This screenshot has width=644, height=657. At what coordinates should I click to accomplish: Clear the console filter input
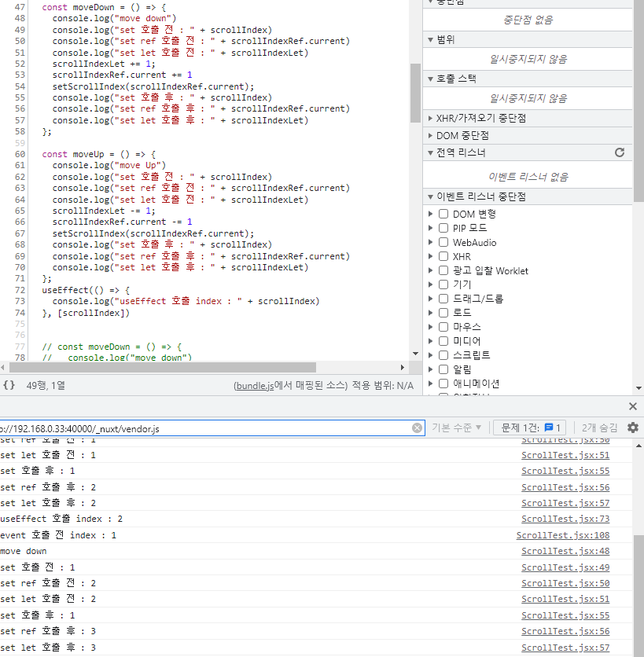coord(417,428)
